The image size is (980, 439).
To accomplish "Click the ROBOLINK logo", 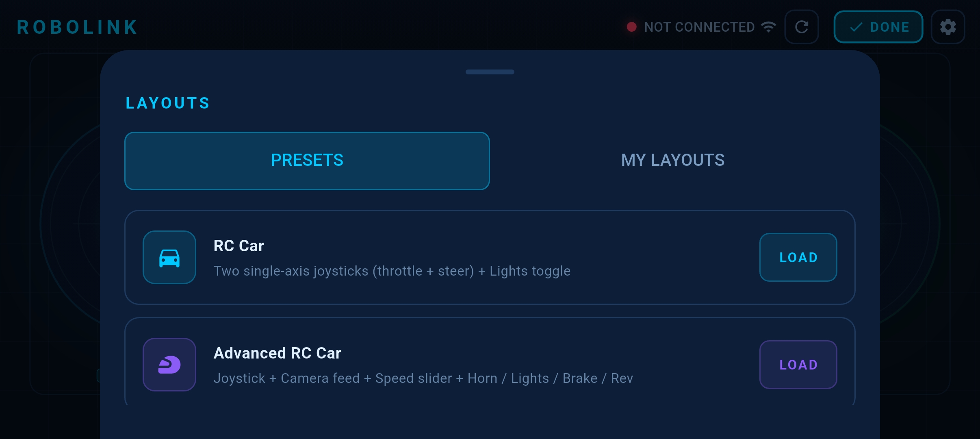I will (x=77, y=26).
